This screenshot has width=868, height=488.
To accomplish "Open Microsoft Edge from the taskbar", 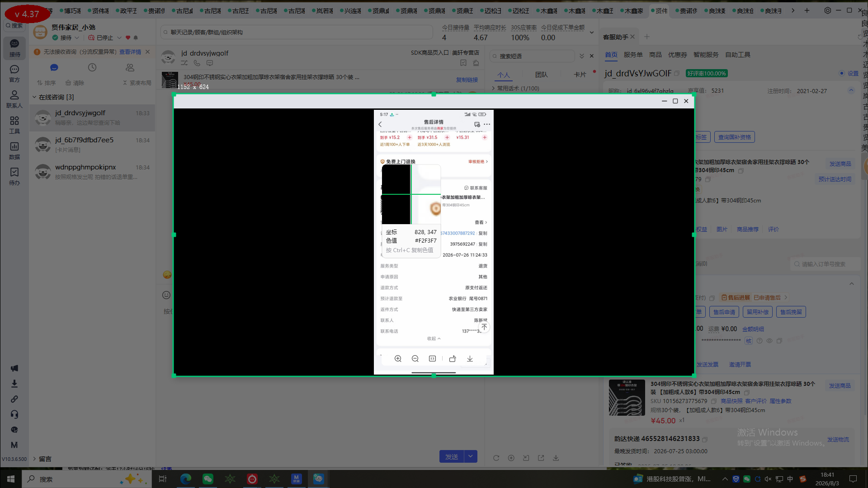I will coord(185,479).
